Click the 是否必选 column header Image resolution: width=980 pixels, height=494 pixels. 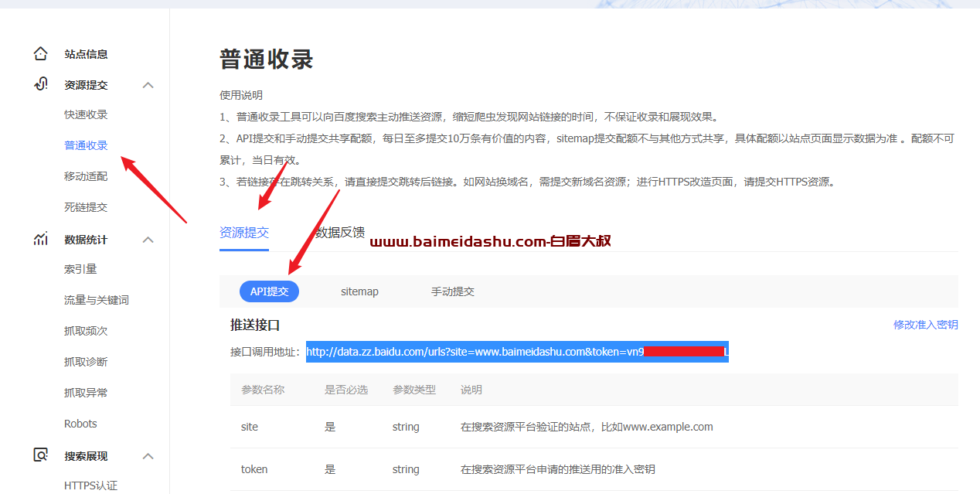point(346,390)
